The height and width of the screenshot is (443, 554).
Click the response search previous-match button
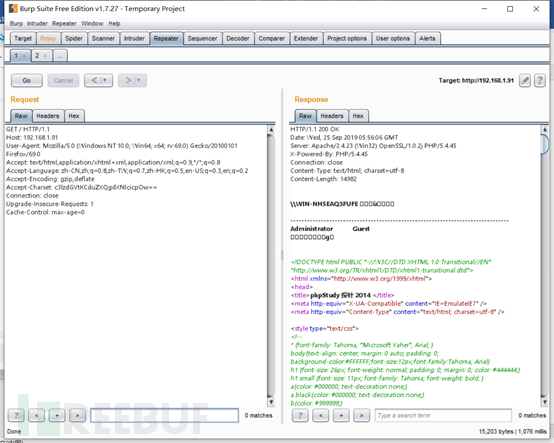point(321,415)
